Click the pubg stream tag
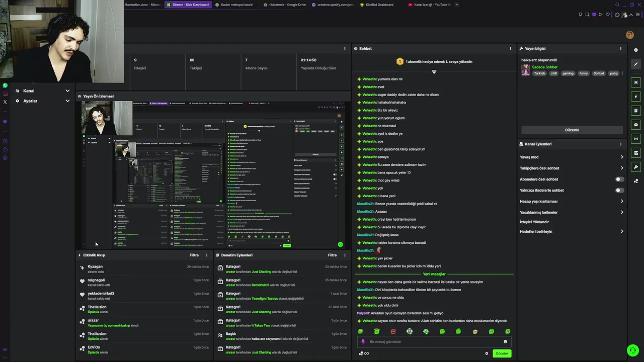The width and height of the screenshot is (644, 362). [614, 73]
